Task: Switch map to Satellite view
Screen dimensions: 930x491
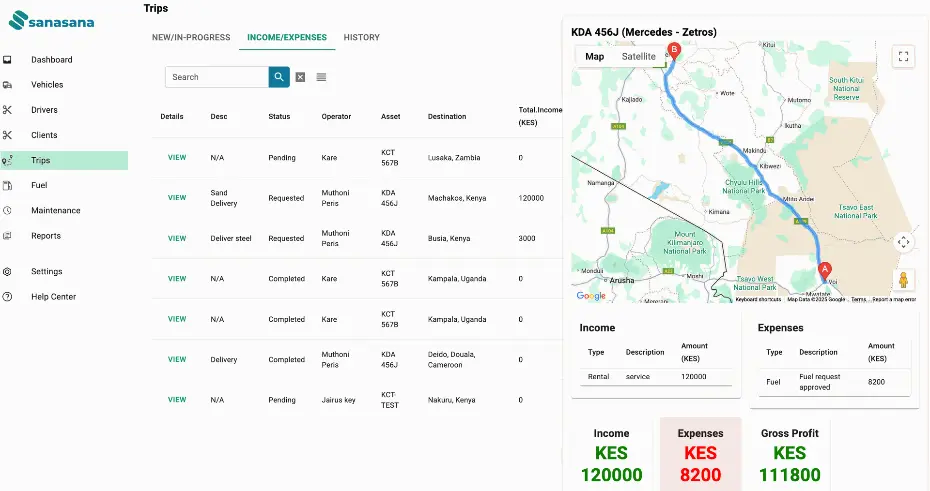Action: 638,57
